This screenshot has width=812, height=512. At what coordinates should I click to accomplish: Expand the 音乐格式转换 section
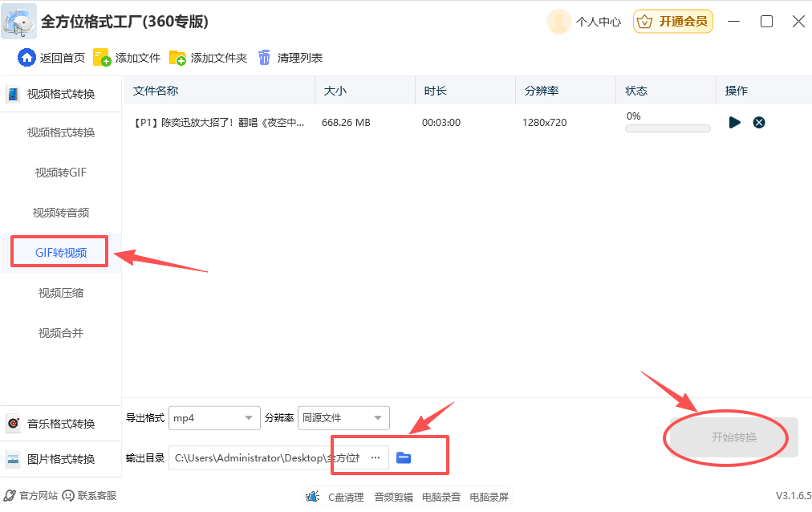[61, 424]
